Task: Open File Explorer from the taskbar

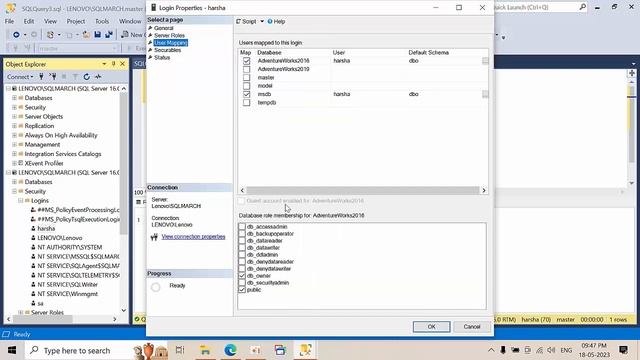Action: [x=205, y=350]
